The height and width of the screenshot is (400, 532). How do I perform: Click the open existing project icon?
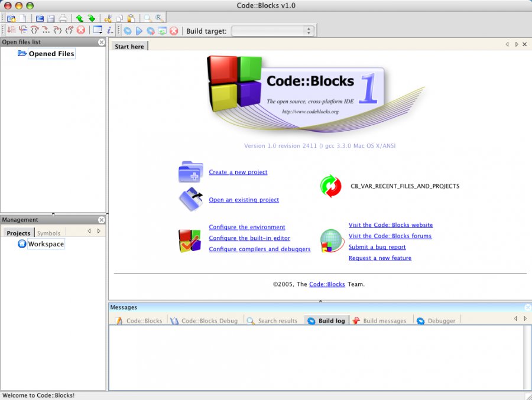pyautogui.click(x=191, y=199)
